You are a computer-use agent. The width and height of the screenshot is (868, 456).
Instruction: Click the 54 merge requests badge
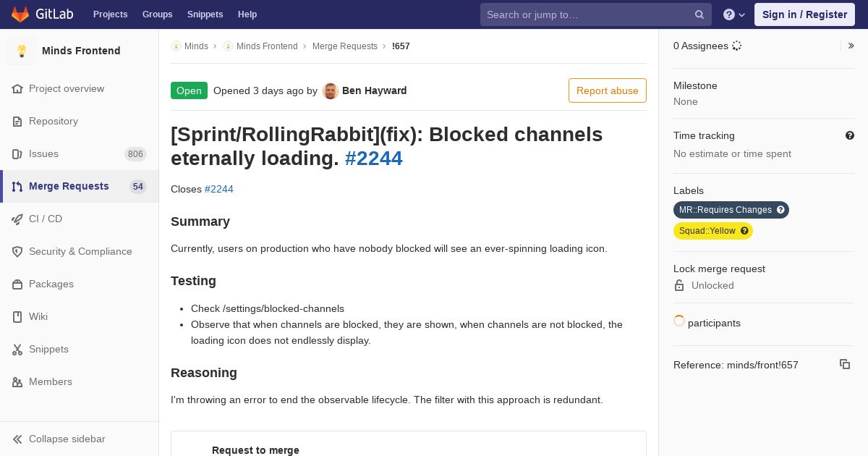[138, 186]
